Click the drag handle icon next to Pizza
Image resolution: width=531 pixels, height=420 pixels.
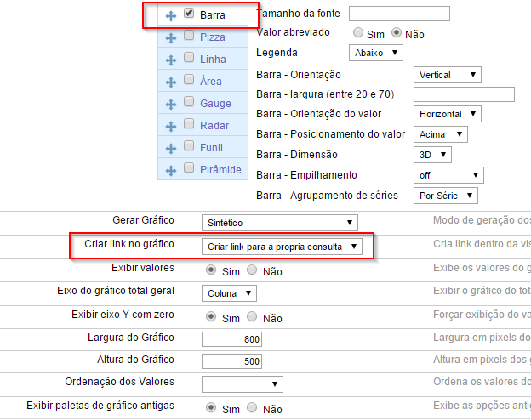171,37
